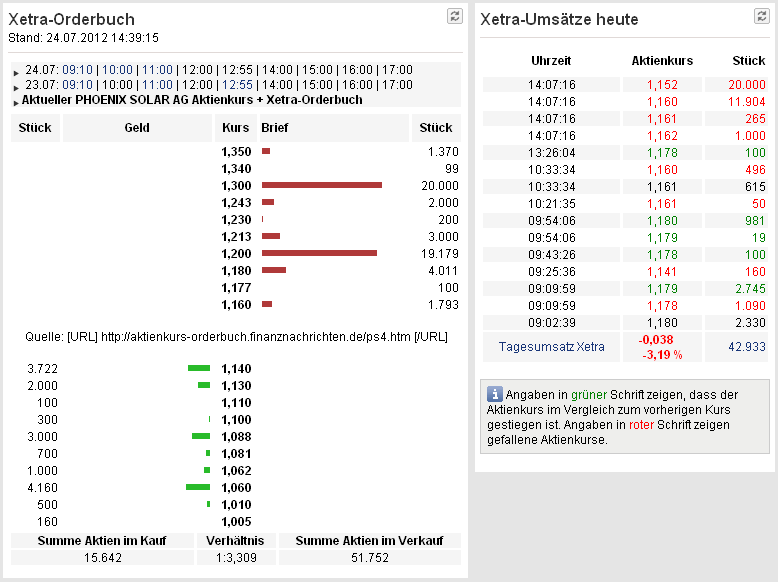Click the red bar at ask price 1,300
Image resolution: width=778 pixels, height=582 pixels.
pyautogui.click(x=322, y=185)
